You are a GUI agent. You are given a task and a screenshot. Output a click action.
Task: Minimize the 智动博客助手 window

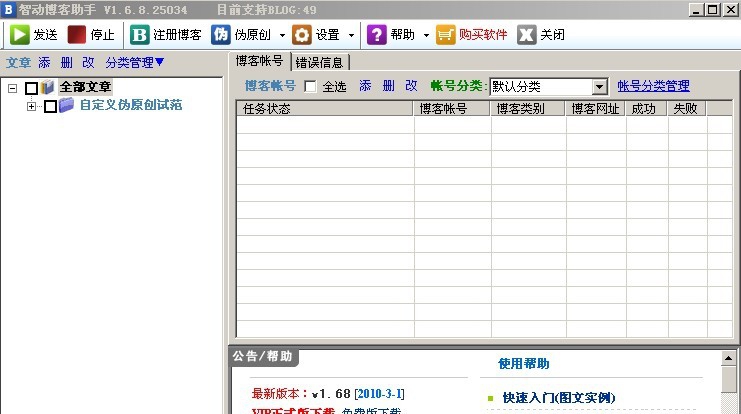[695, 9]
